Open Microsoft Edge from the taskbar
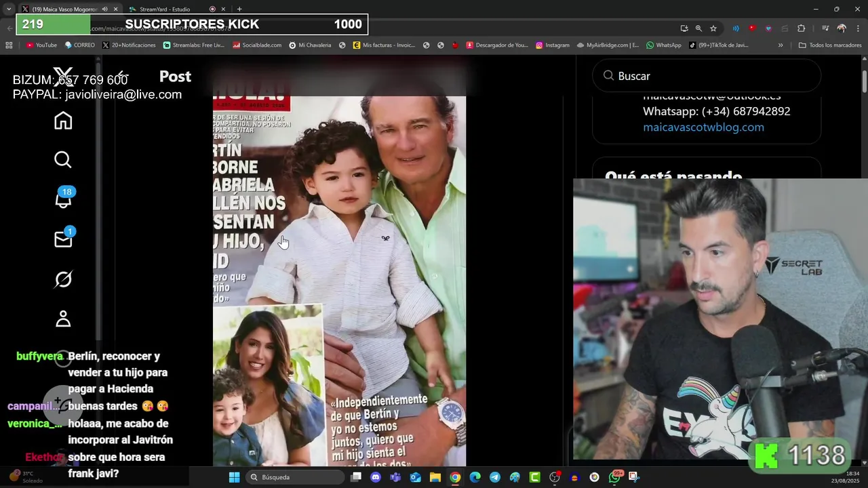The image size is (868, 488). point(475,477)
